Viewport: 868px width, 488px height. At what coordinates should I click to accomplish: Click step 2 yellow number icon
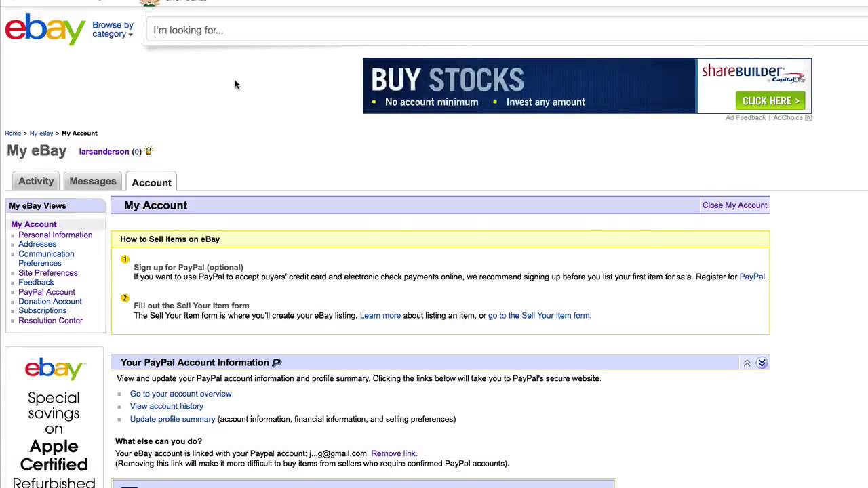(x=125, y=298)
